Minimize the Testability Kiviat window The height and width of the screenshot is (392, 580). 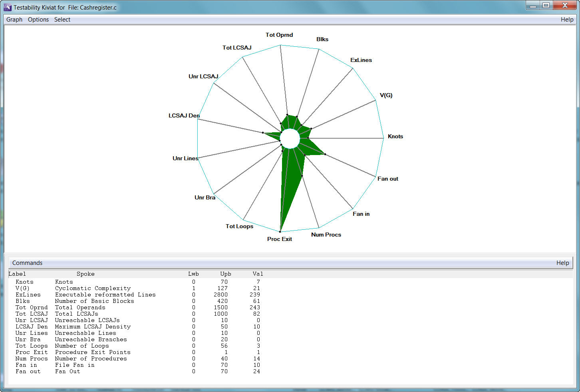pos(532,6)
